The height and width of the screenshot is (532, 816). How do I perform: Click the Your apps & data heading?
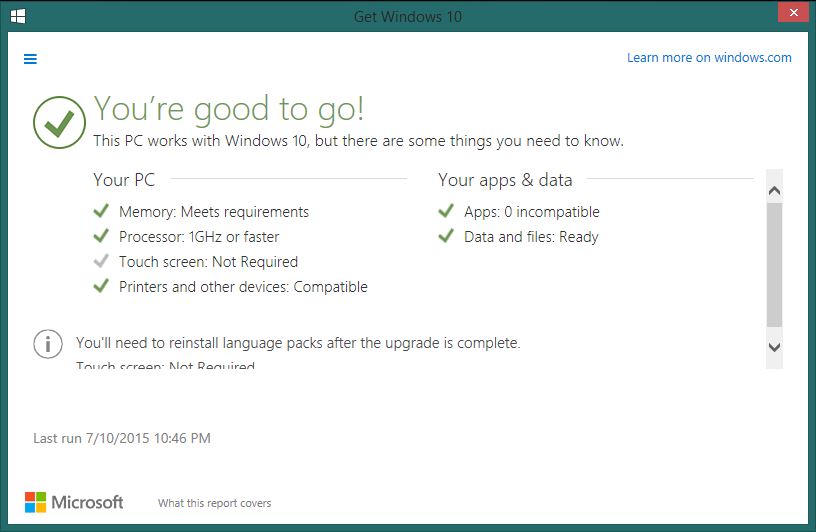[x=505, y=180]
